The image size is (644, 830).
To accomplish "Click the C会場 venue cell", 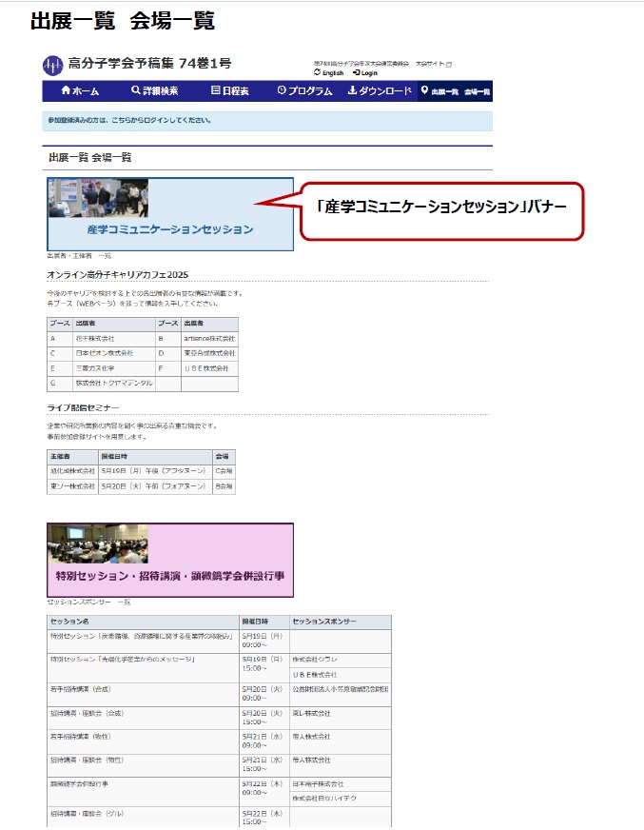I will click(224, 471).
